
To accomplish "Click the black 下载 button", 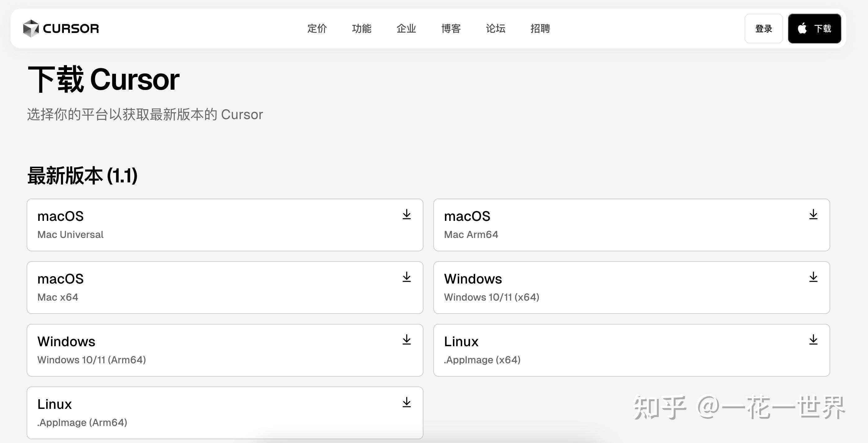I will coord(814,28).
